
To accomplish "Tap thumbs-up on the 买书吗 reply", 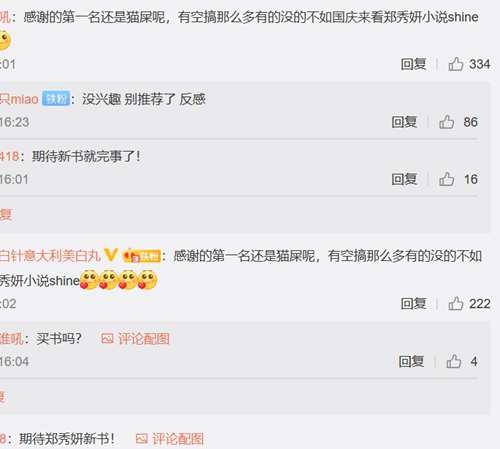I will pos(453,361).
